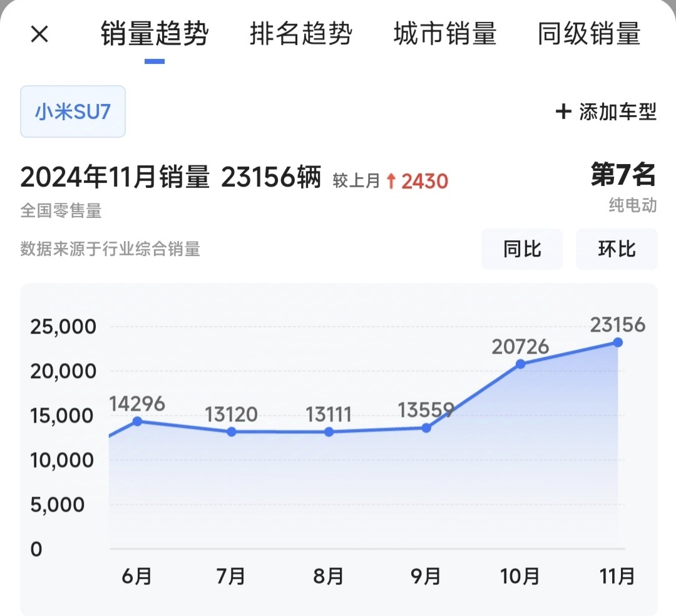
Task: Click the 2024年11月销量 23156辆 headline
Action: pos(171,177)
